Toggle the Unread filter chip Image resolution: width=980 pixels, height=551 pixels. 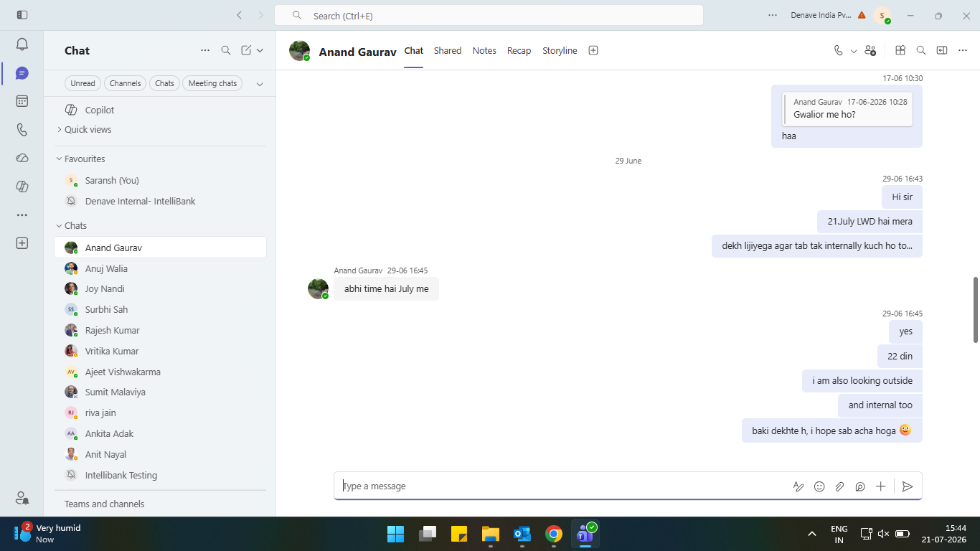point(83,83)
